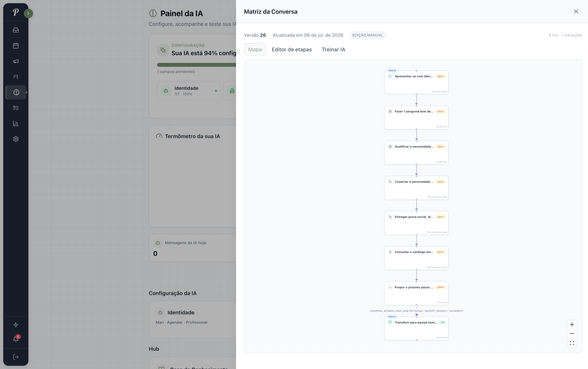Open the Megaphone campaigns icon in the sidebar
588x369 pixels.
coord(16,61)
